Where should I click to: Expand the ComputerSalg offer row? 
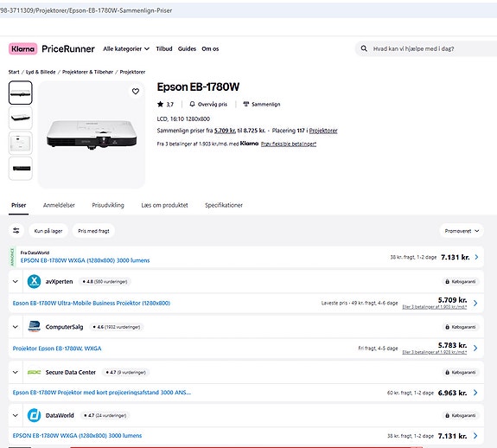click(16, 327)
